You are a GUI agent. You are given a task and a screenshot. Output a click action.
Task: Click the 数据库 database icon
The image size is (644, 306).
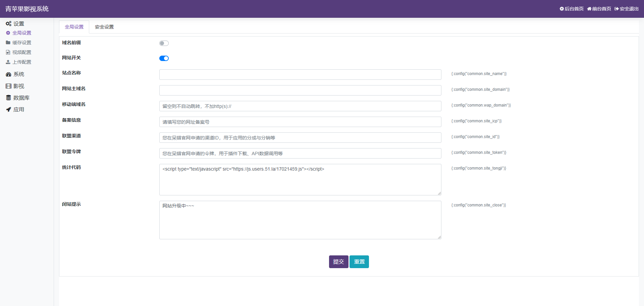[x=8, y=98]
